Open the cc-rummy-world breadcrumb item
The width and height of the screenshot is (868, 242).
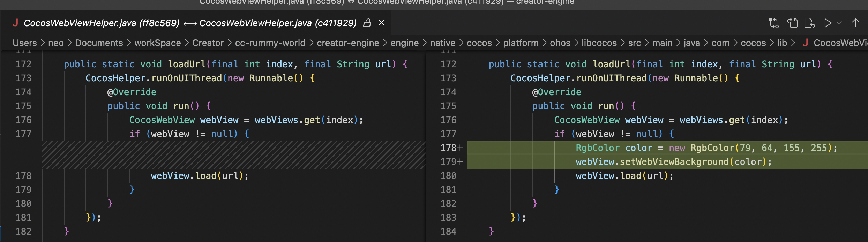[270, 43]
